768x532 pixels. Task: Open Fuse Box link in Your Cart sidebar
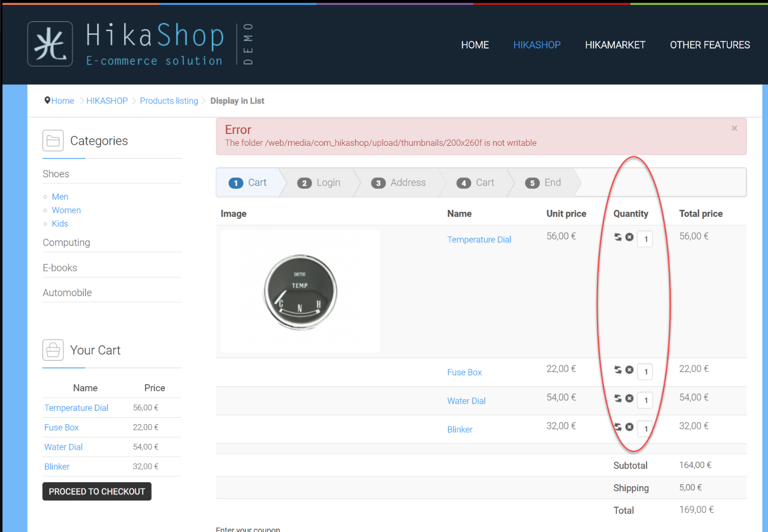click(x=62, y=428)
